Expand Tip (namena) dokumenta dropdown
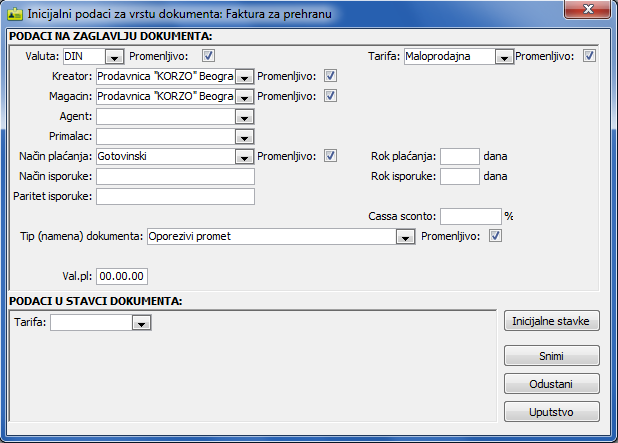Image resolution: width=618 pixels, height=443 pixels. pos(404,237)
